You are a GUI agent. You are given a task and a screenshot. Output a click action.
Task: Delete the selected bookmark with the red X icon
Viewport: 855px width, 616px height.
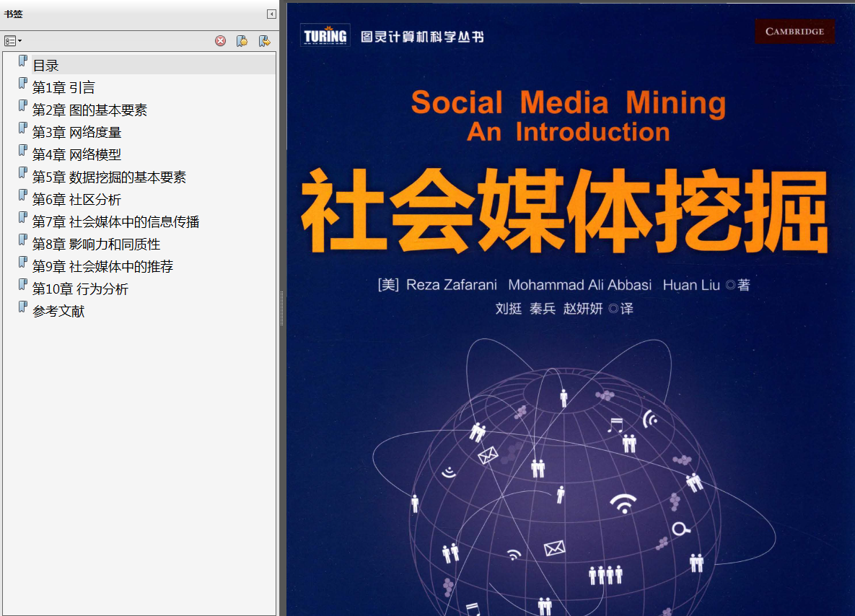pyautogui.click(x=220, y=41)
